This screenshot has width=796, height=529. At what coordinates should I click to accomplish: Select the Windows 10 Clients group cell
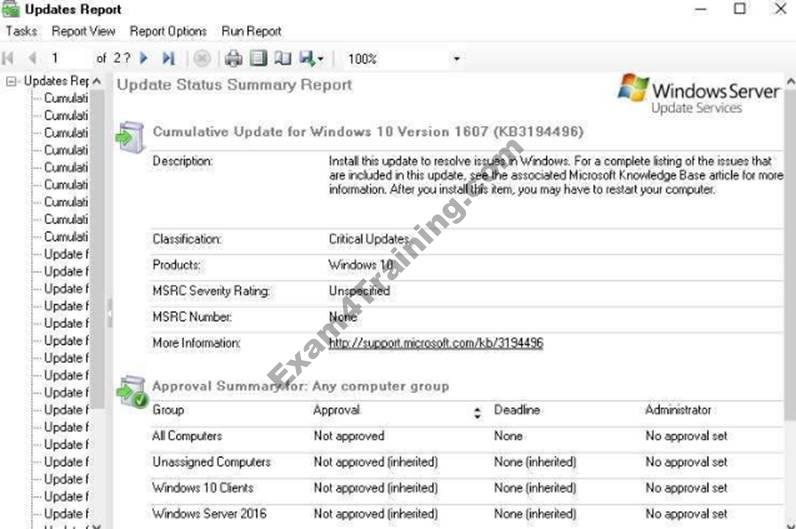(x=203, y=487)
